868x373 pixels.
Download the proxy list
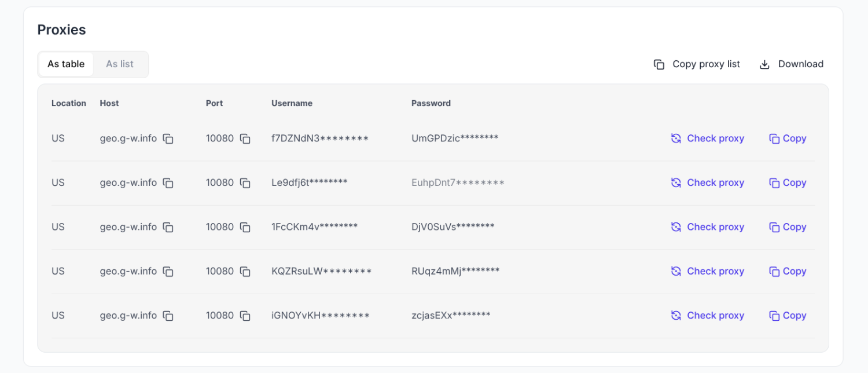(791, 64)
